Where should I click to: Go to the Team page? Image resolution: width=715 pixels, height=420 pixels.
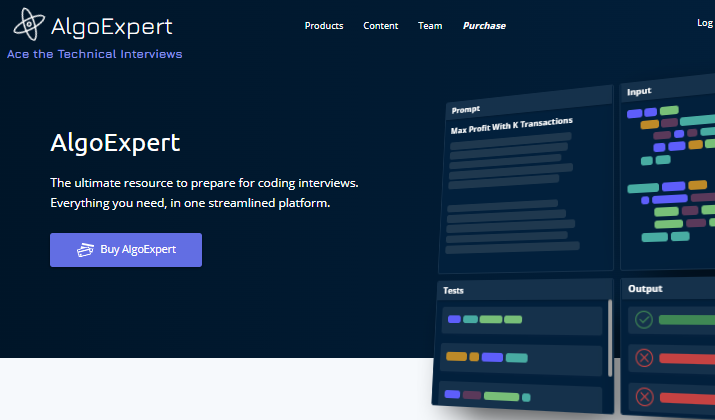point(430,26)
